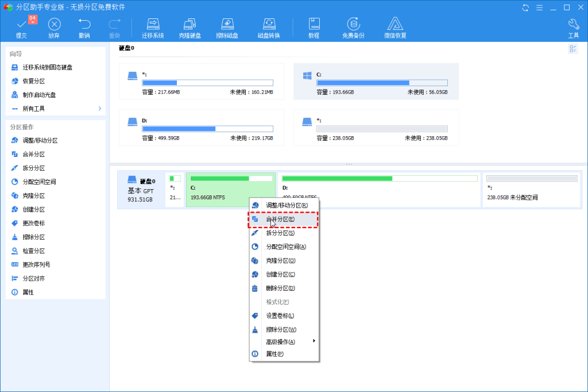Choose 擦除分区(W) from the context menu
This screenshot has height=392, width=588.
pos(284,330)
